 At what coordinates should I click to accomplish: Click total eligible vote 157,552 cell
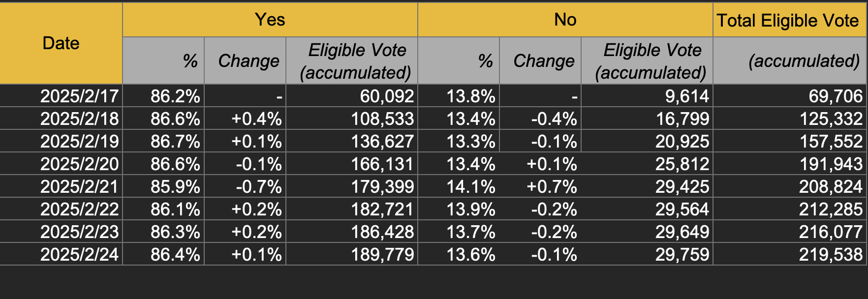click(x=790, y=141)
